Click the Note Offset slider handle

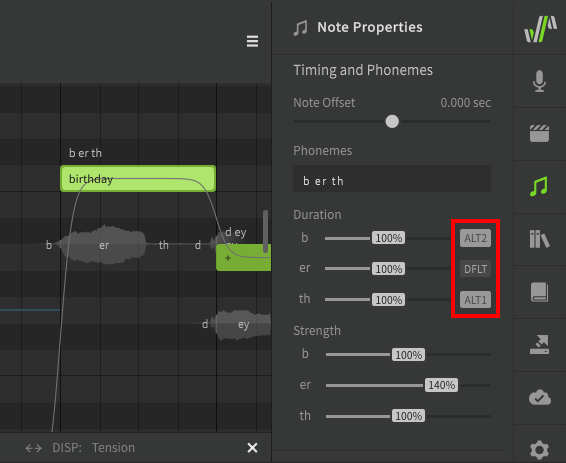392,121
